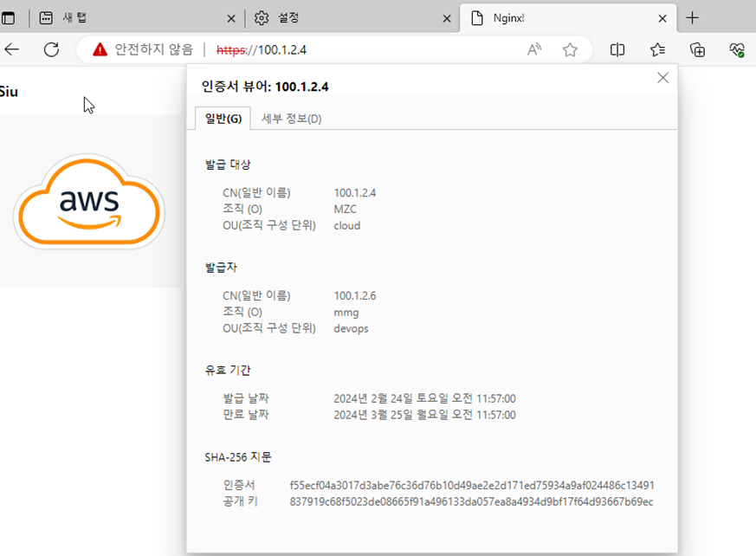Click the 발급 대상 section heading
This screenshot has height=556, width=756.
228,165
